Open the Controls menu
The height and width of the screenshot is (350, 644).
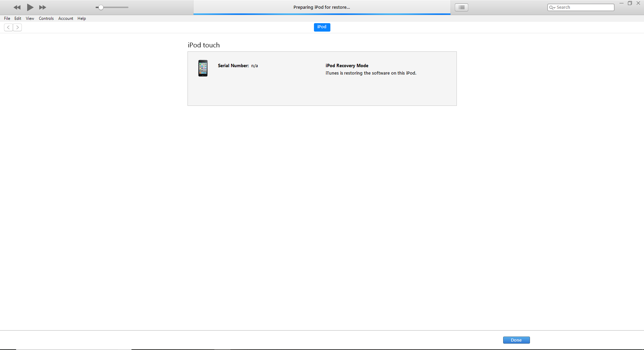point(46,18)
